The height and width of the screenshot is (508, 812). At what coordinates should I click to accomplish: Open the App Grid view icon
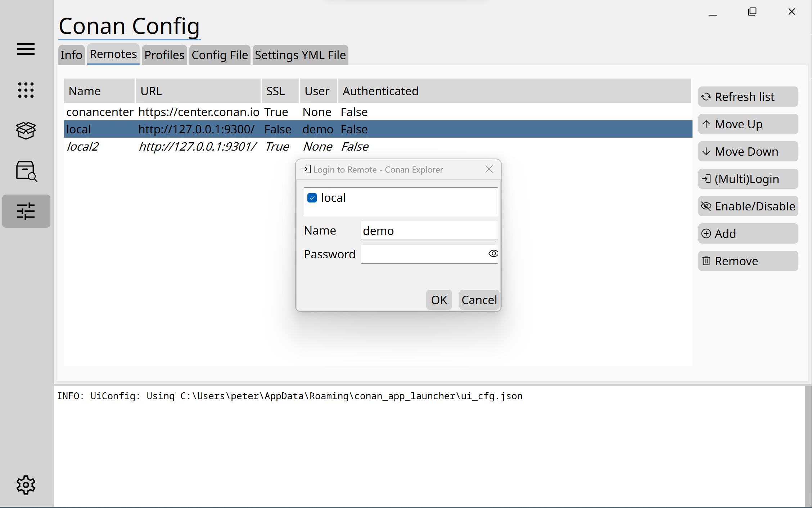tap(26, 90)
